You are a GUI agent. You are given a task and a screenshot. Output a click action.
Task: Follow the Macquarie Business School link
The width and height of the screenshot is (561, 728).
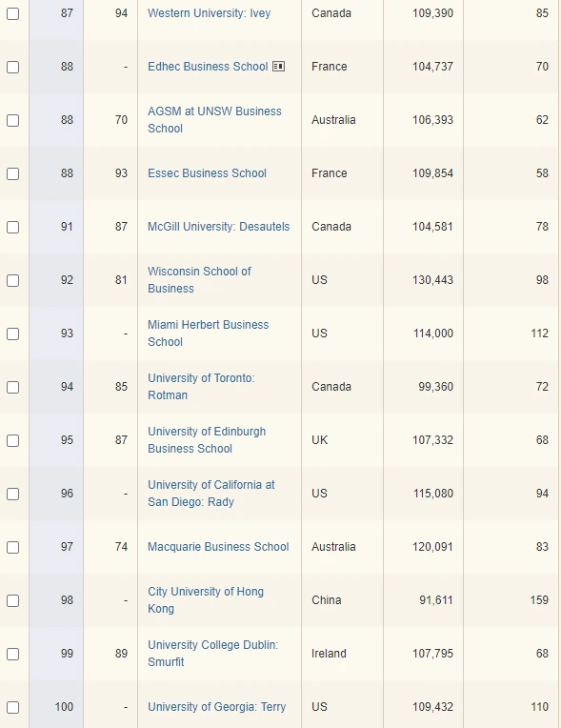(218, 546)
